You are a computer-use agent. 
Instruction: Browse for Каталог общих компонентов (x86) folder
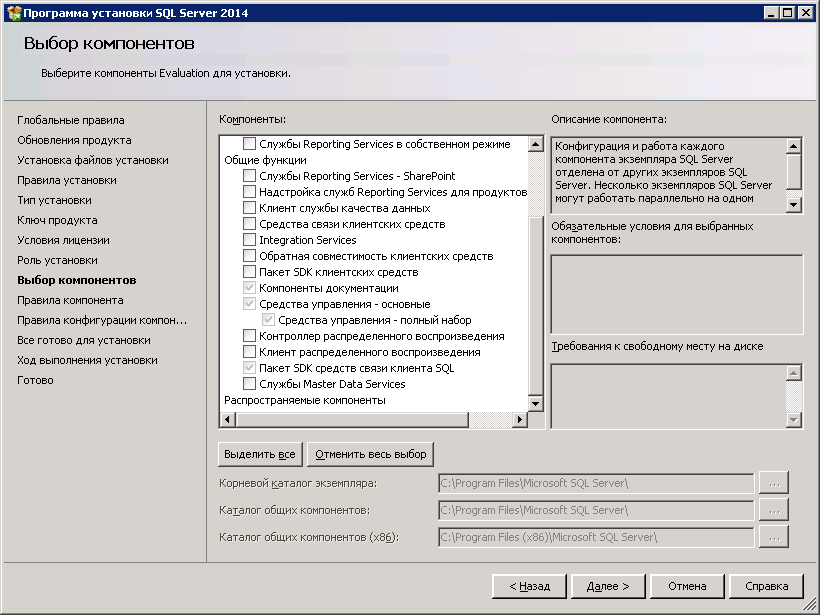click(x=774, y=537)
